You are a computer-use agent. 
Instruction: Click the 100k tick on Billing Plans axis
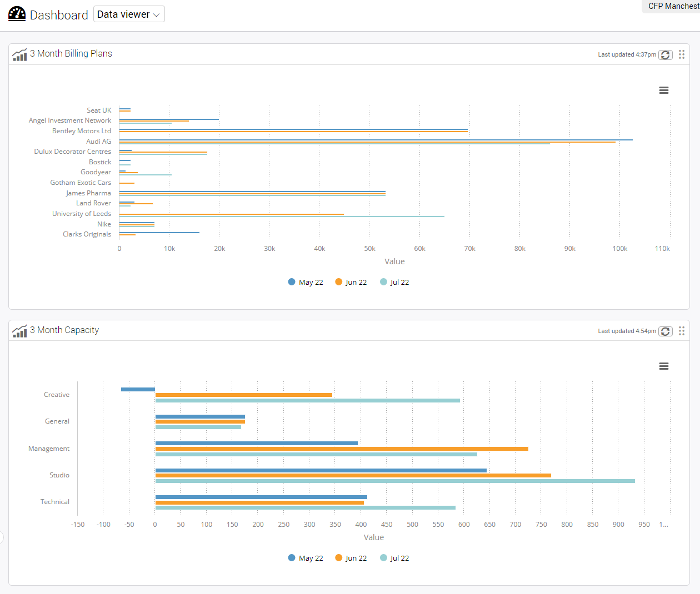coord(620,249)
